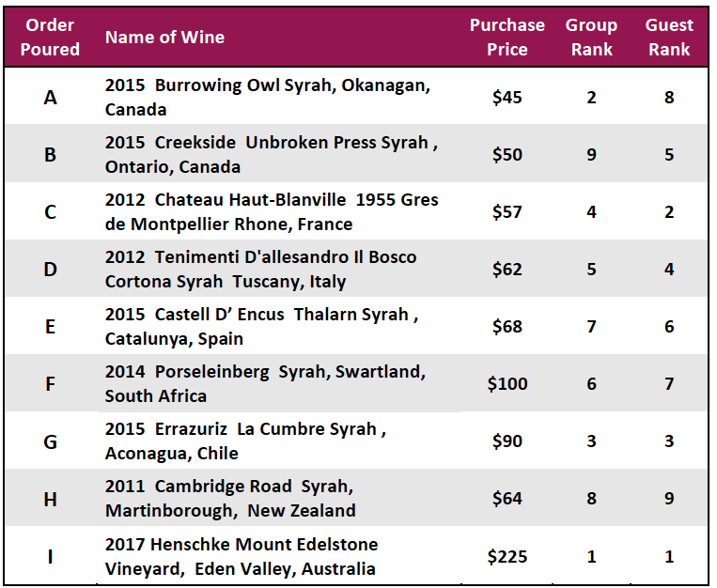
Task: Click order letter G in first column
Action: click(50, 441)
